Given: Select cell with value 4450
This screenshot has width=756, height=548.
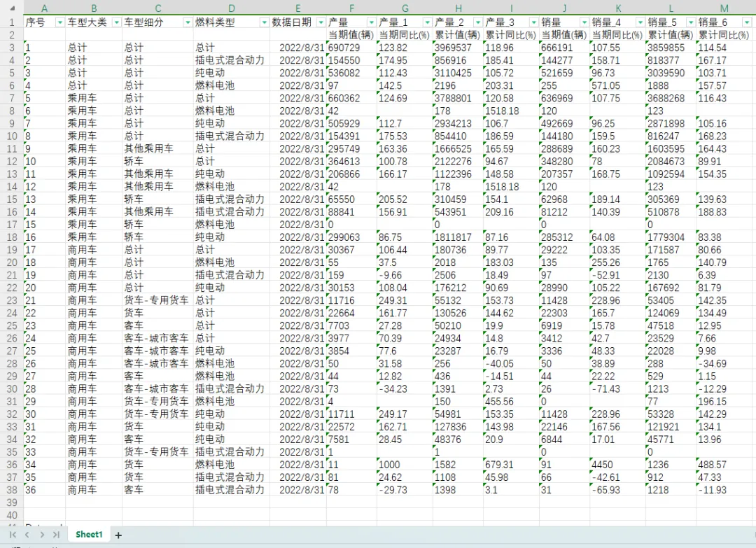Looking at the screenshot, I should (x=617, y=465).
